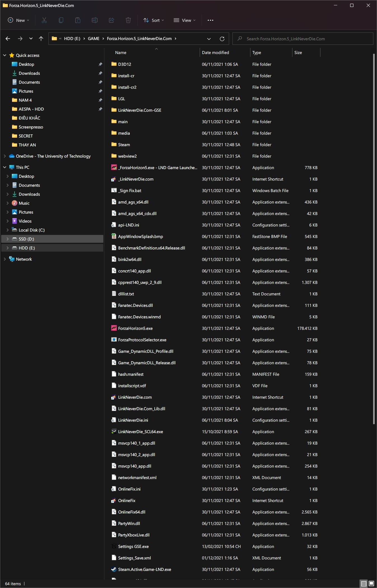
Task: Click GAME in the breadcrumb path
Action: pyautogui.click(x=94, y=39)
